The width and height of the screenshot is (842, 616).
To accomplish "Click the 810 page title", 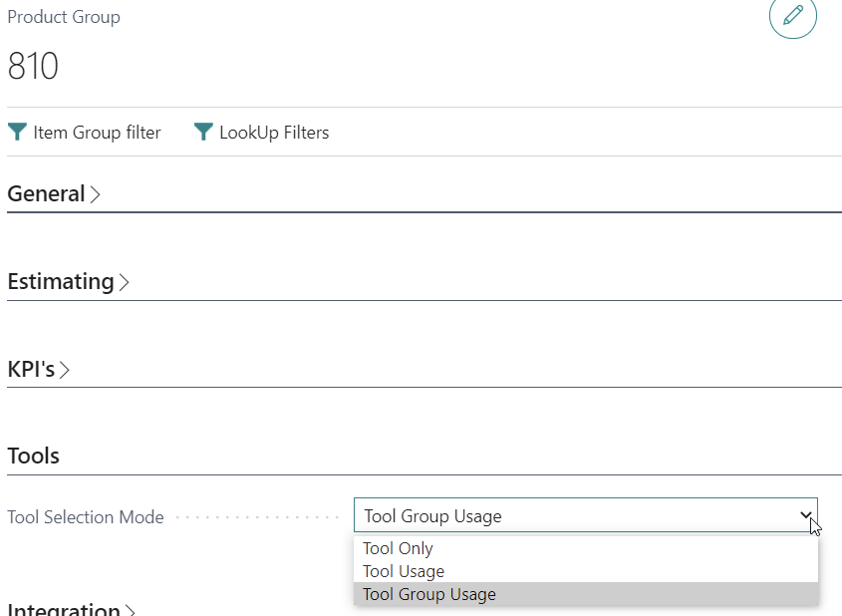I will click(x=33, y=67).
